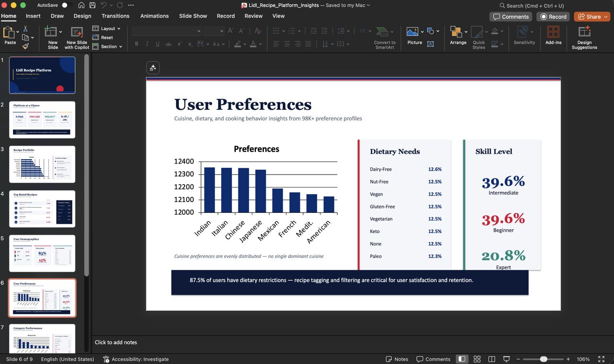Switch to Slide Sorter view icon
Image resolution: width=614 pixels, height=364 pixels.
[x=477, y=359]
